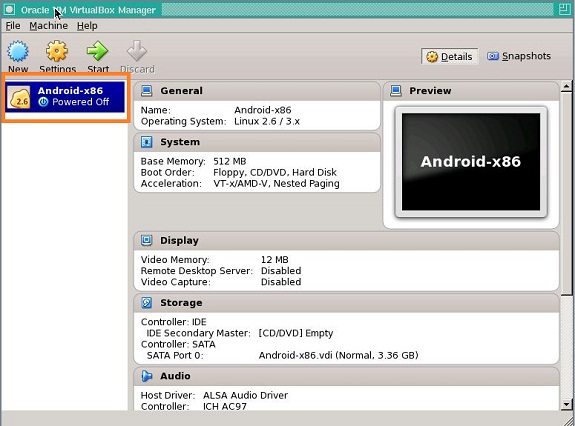Screen dimensions: 575x426
Task: Open the System section header
Action: coord(257,142)
